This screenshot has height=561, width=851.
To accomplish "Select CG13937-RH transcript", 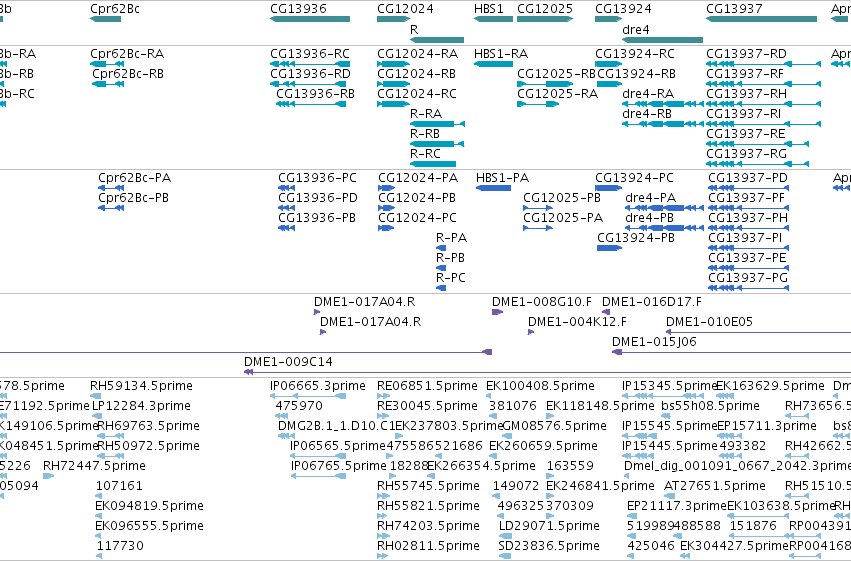I will tap(764, 104).
